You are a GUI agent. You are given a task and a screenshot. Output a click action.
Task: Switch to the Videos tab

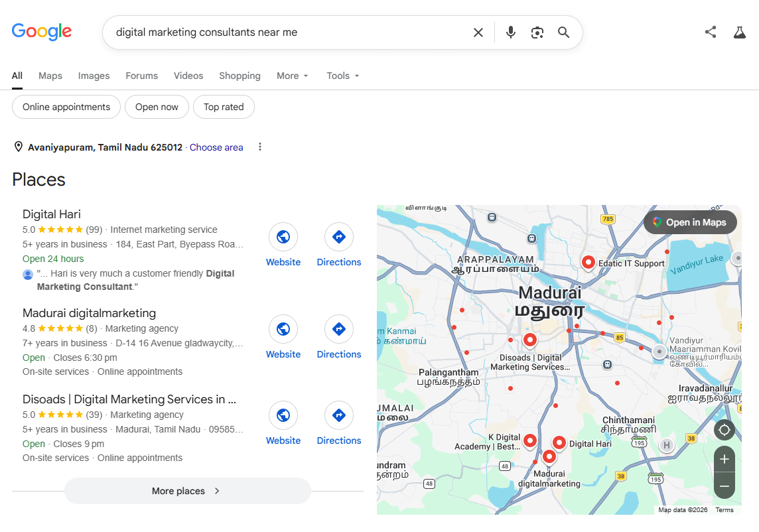[188, 76]
